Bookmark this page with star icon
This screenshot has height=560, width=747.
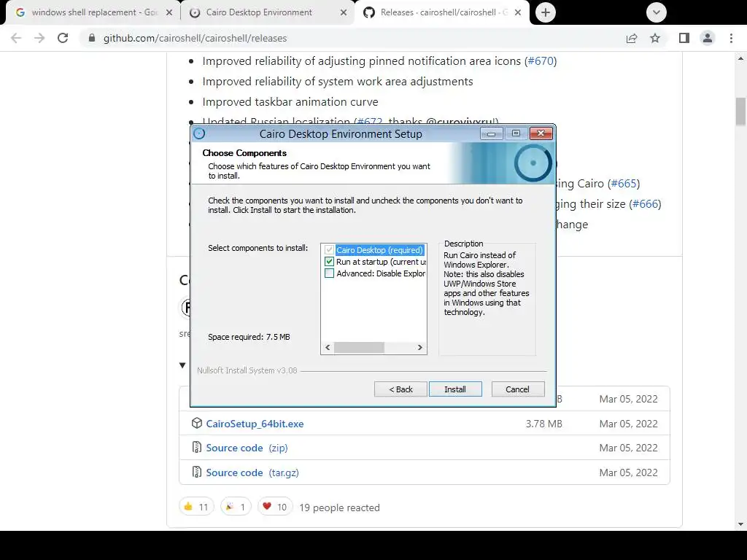[656, 38]
